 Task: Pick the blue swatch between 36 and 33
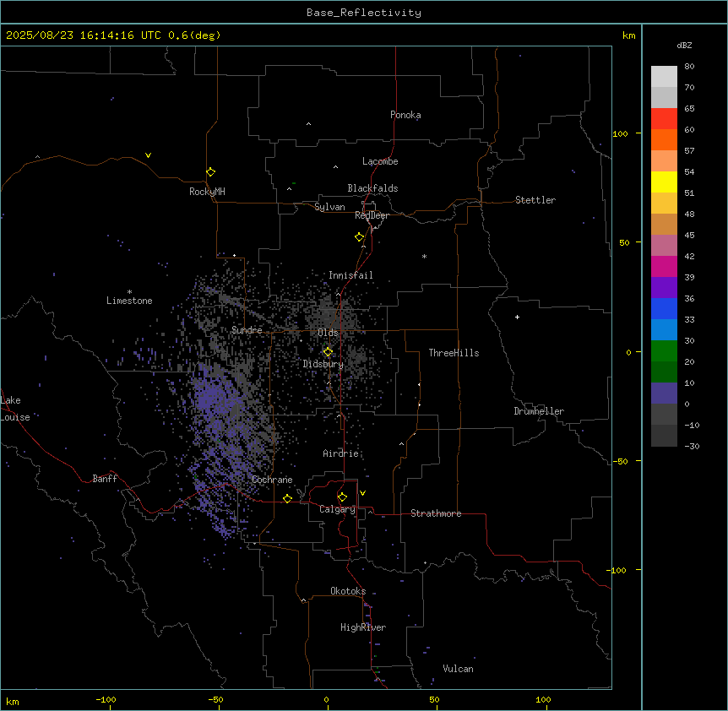coord(664,308)
